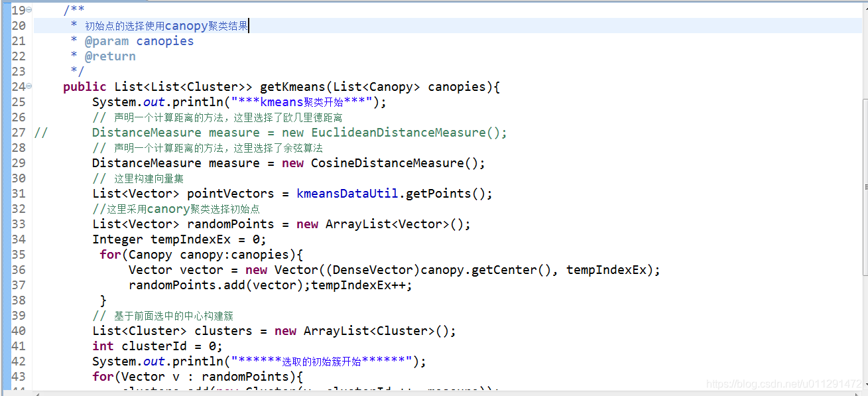Collapse the getKmeans method fold at line 24
868x396 pixels.
tap(29, 86)
